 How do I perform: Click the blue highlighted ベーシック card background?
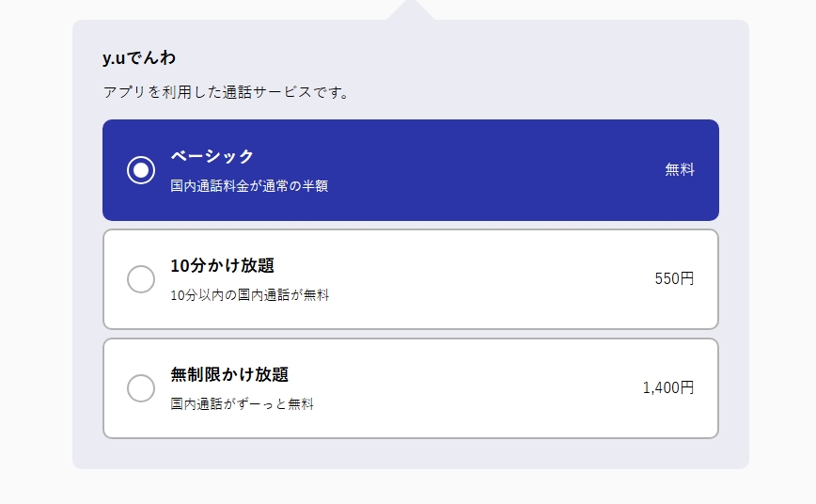(x=411, y=170)
